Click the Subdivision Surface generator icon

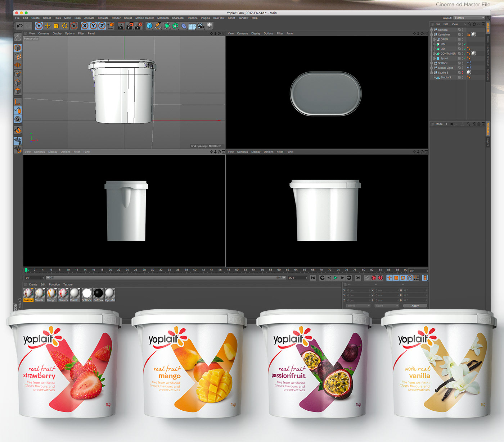pos(167,26)
